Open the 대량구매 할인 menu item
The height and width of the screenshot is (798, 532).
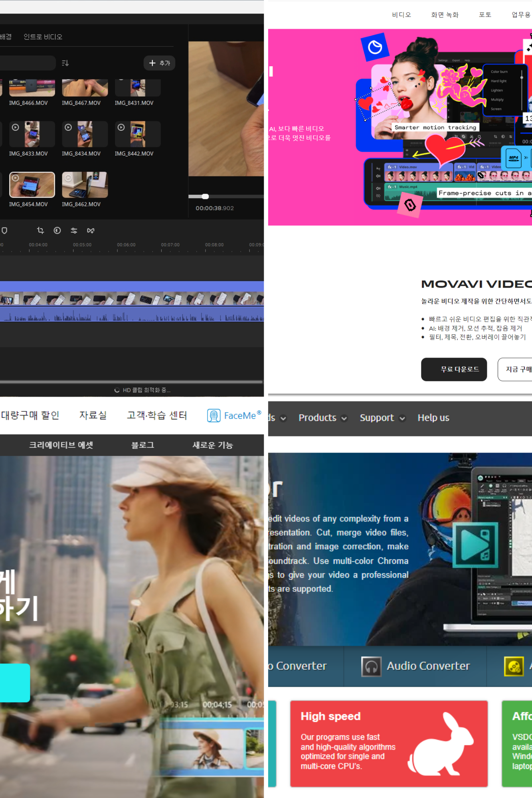tap(30, 415)
